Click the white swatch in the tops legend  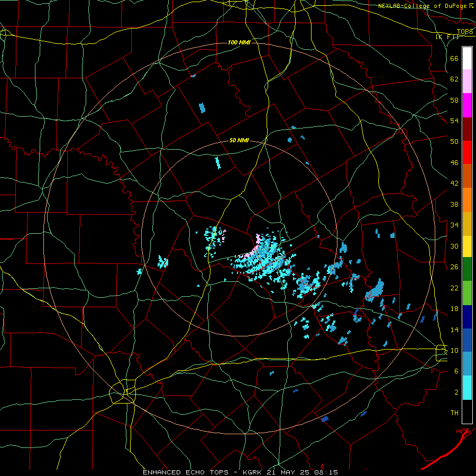(467, 58)
